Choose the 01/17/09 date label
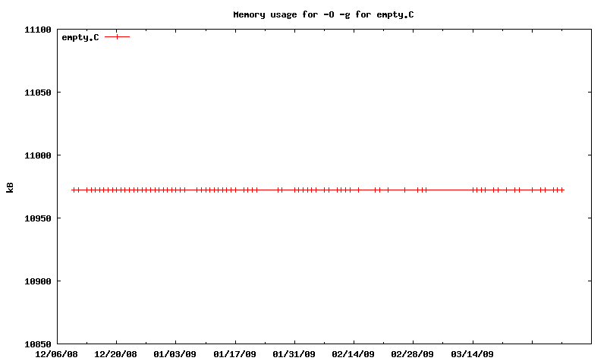The image size is (607, 364). pyautogui.click(x=234, y=354)
